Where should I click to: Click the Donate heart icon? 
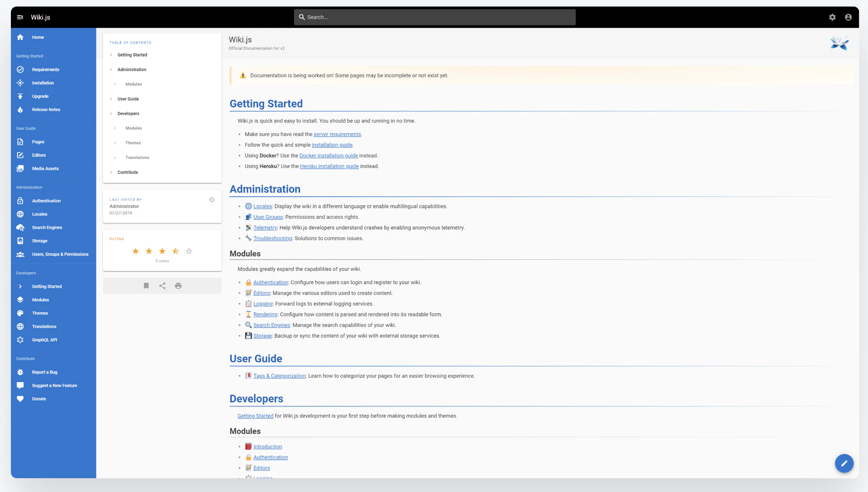tap(20, 399)
